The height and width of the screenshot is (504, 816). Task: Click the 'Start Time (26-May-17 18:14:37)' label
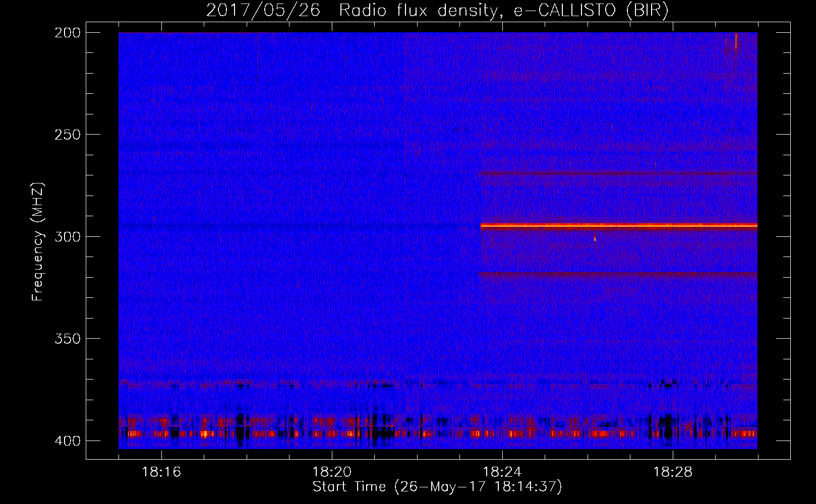coord(437,487)
